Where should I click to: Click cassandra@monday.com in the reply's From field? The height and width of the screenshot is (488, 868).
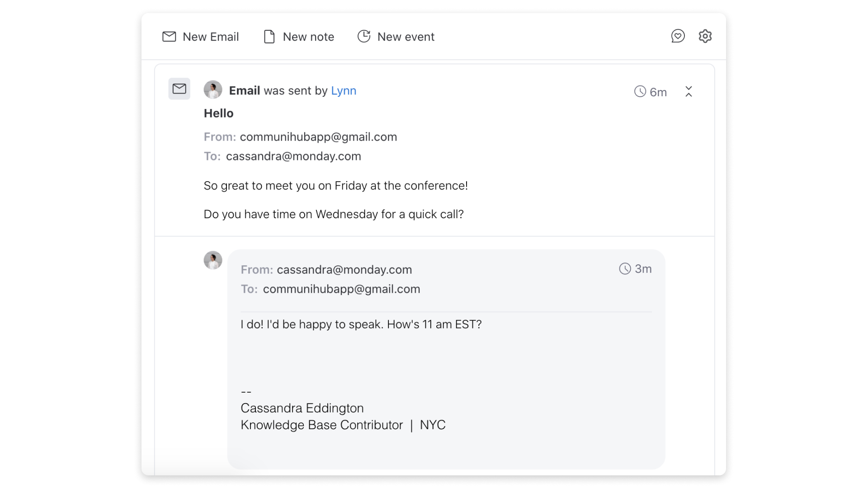point(344,270)
